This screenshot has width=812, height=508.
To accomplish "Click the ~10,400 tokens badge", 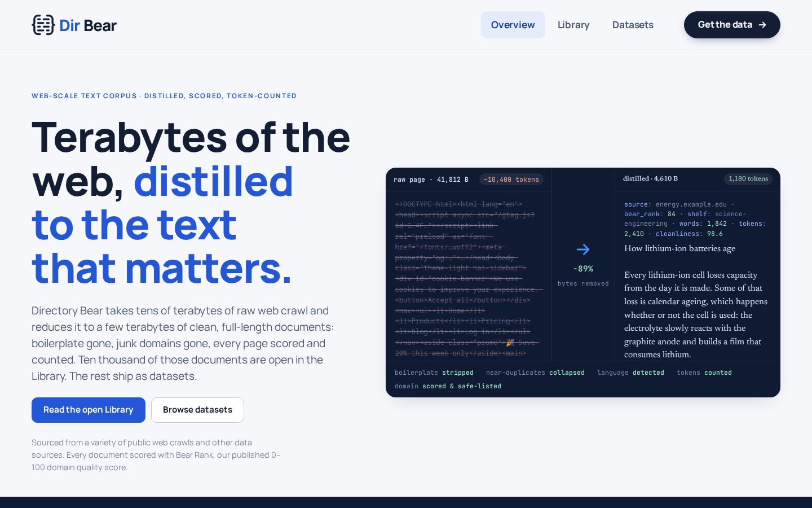I will coord(511,179).
